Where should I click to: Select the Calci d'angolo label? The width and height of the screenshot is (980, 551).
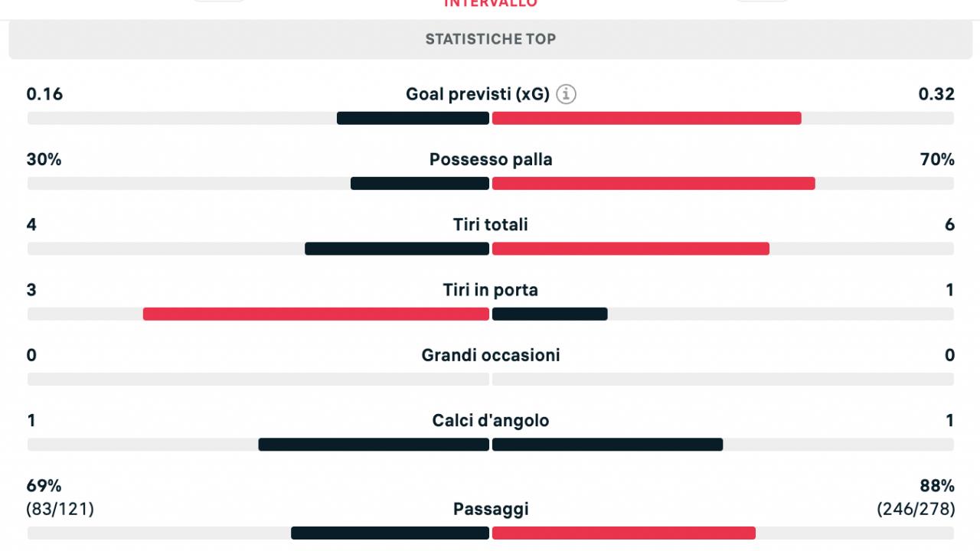491,420
